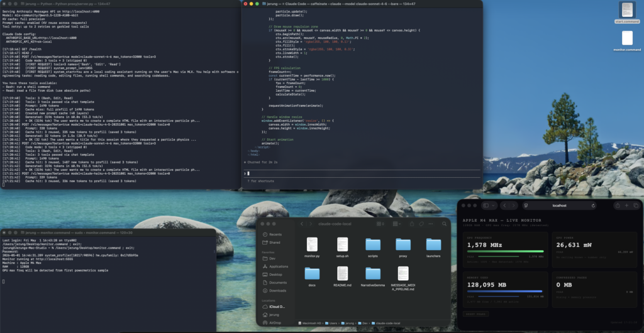Click the page reader icon in Safari address bar
644x333 pixels.
tap(526, 205)
